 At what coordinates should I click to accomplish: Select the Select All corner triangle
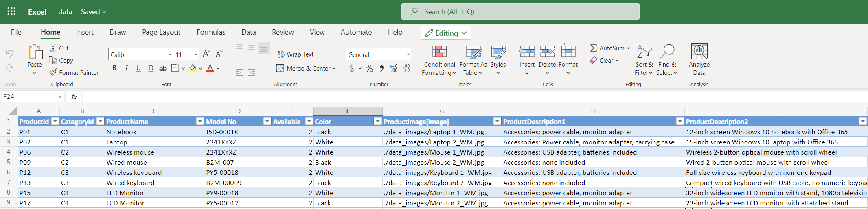[13, 111]
